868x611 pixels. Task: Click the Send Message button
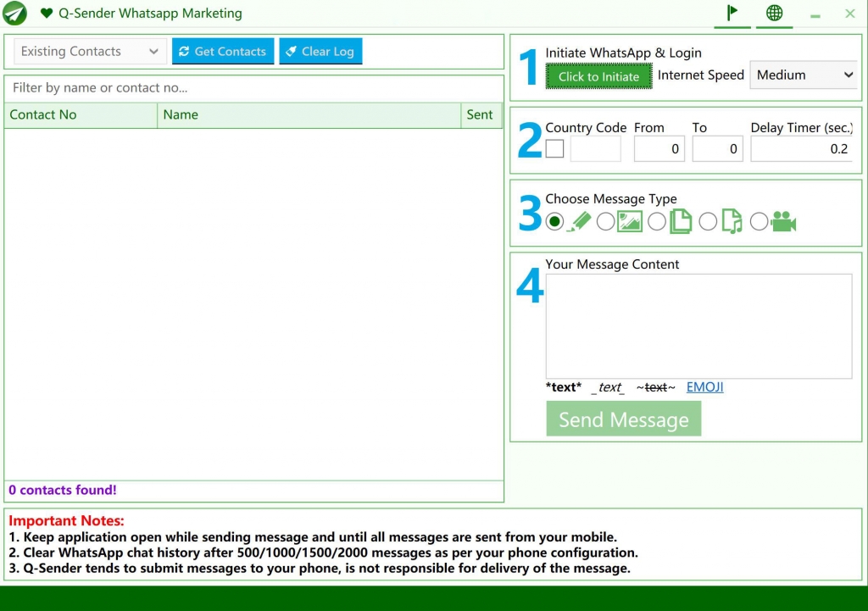623,419
